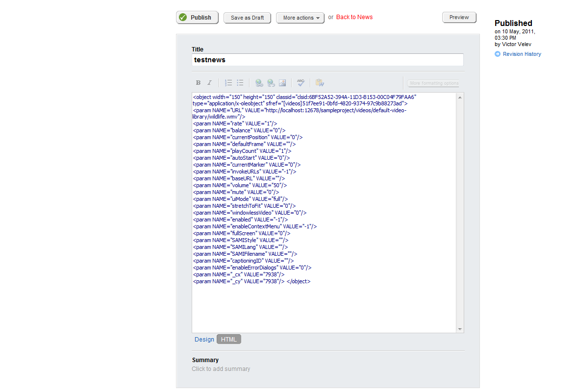Remove hyperlink with the unlink tool
The height and width of the screenshot is (392, 577).
pyautogui.click(x=271, y=83)
